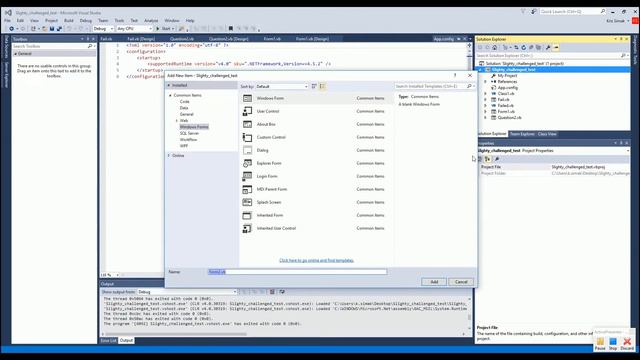Refresh the Solution Explorer
This screenshot has width=640, height=360.
click(x=524, y=48)
